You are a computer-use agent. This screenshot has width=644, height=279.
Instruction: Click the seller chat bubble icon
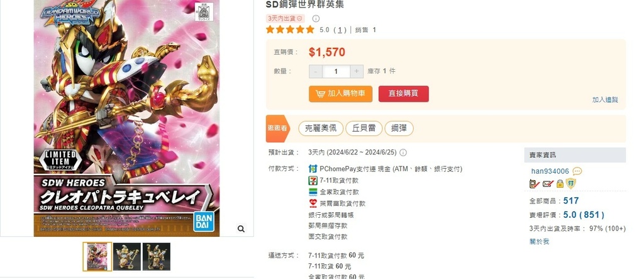[577, 171]
